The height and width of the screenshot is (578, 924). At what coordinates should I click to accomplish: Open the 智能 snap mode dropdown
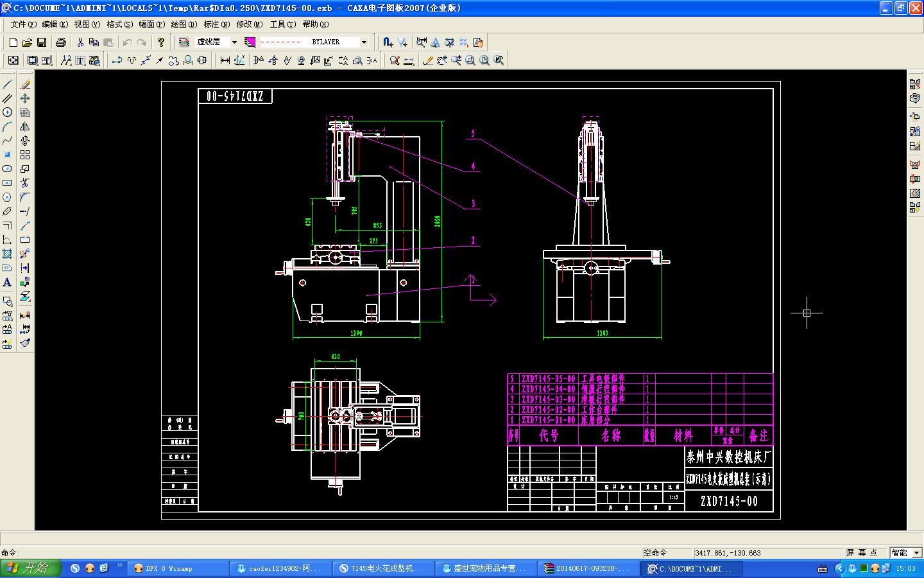click(x=916, y=552)
